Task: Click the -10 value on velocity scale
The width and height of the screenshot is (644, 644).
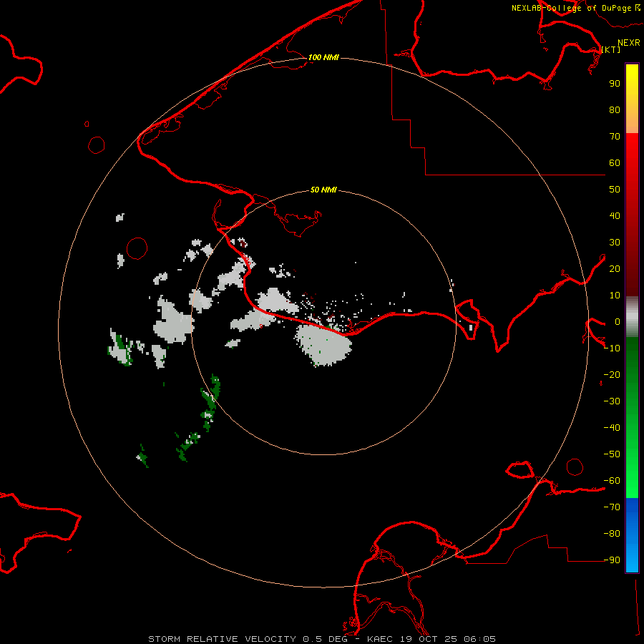Action: (x=612, y=348)
